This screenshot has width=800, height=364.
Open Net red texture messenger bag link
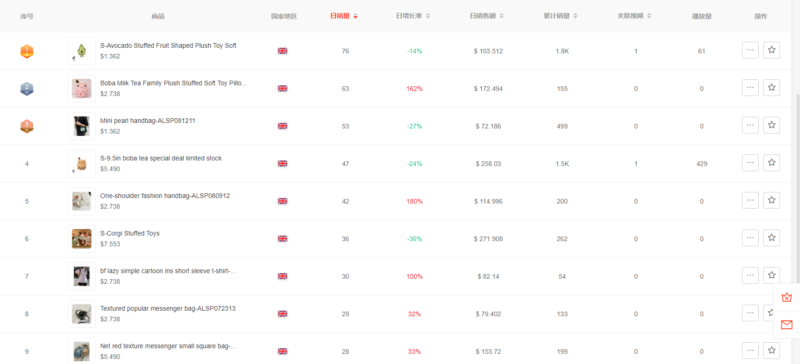(168, 346)
